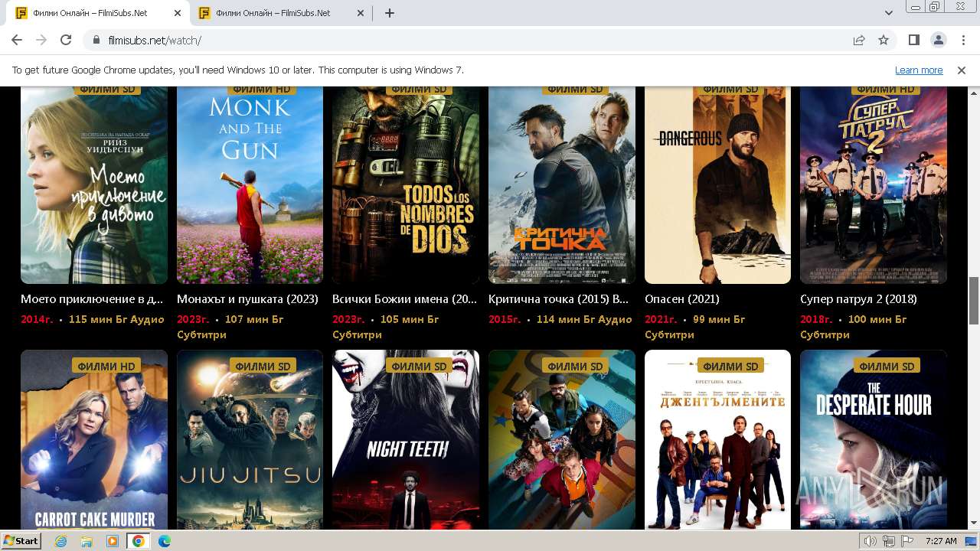This screenshot has height=551, width=980.
Task: Open the Windows Start menu
Action: click(21, 541)
